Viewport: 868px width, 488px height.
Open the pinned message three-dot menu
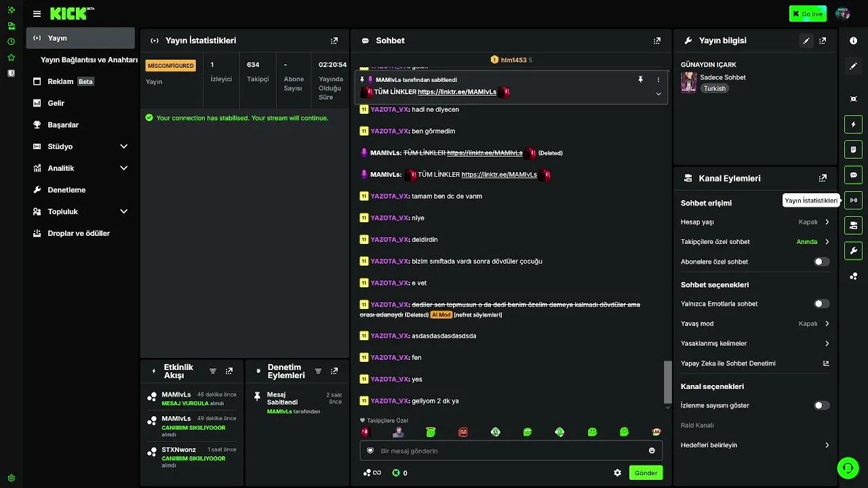point(658,79)
